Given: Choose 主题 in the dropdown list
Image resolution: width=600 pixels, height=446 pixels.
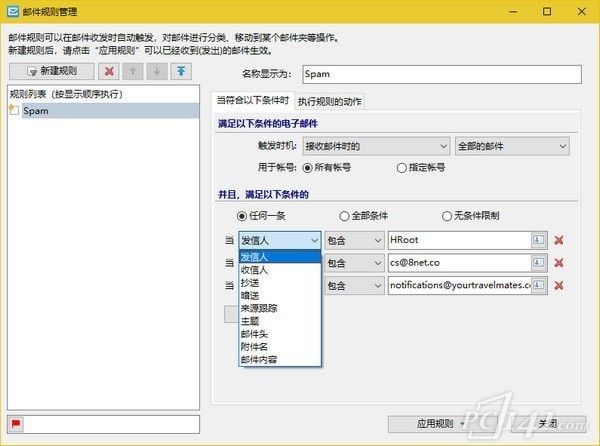Looking at the screenshot, I should click(x=280, y=321).
